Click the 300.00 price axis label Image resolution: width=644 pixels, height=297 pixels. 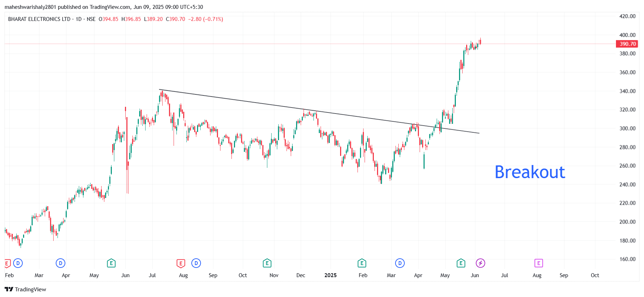627,128
